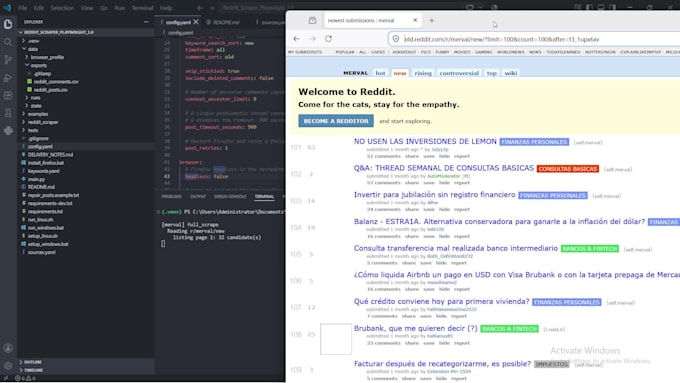Viewport: 680px width, 383px height.
Task: Open 'Consulta transferencia mal realizada banco intermediario' post
Action: (x=456, y=248)
